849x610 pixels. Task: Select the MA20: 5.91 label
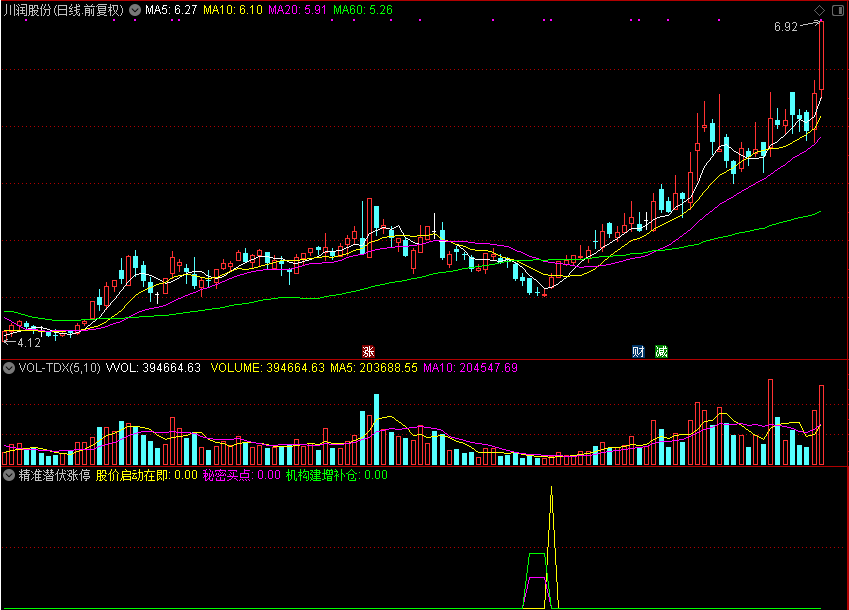point(297,10)
